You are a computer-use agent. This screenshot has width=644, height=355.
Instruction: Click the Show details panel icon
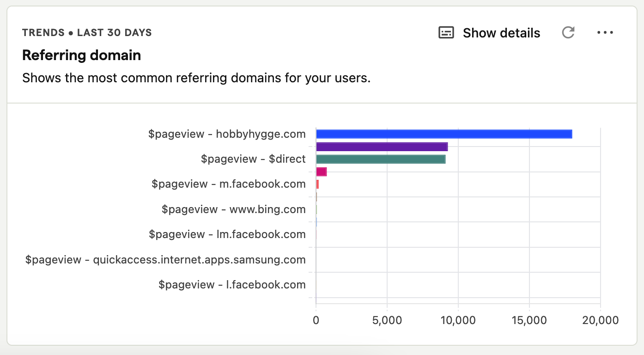(446, 32)
